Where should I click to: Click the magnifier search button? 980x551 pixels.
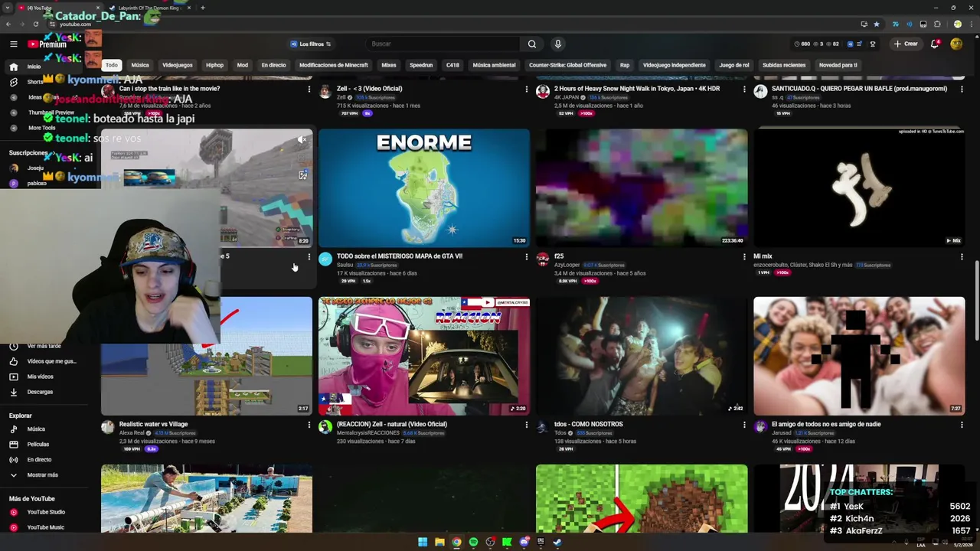click(x=532, y=44)
